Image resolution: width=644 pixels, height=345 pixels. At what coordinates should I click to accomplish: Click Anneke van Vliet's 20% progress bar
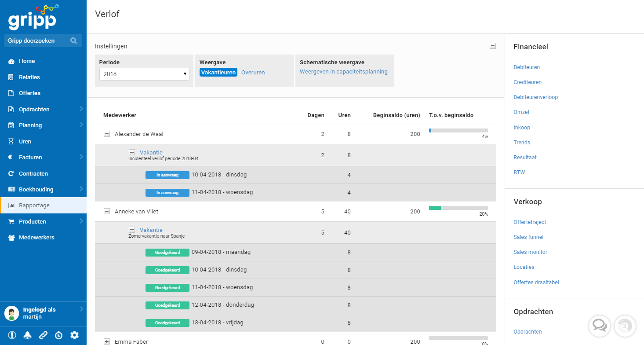pos(458,208)
